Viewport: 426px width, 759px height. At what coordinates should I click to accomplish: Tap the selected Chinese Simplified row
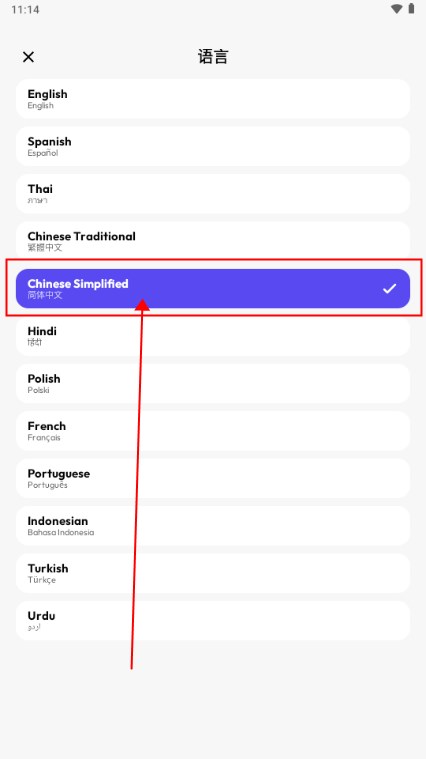(213, 288)
